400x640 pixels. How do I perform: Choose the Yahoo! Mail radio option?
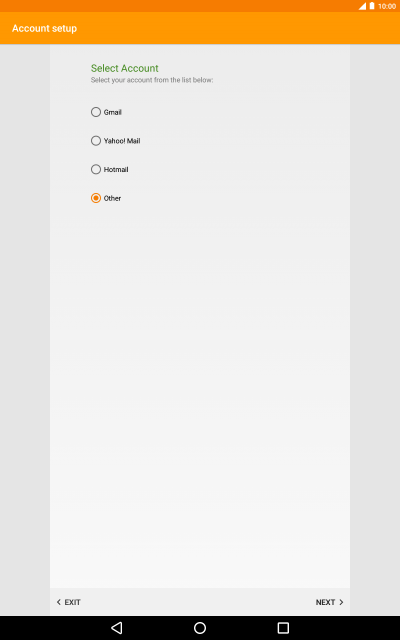coord(96,141)
